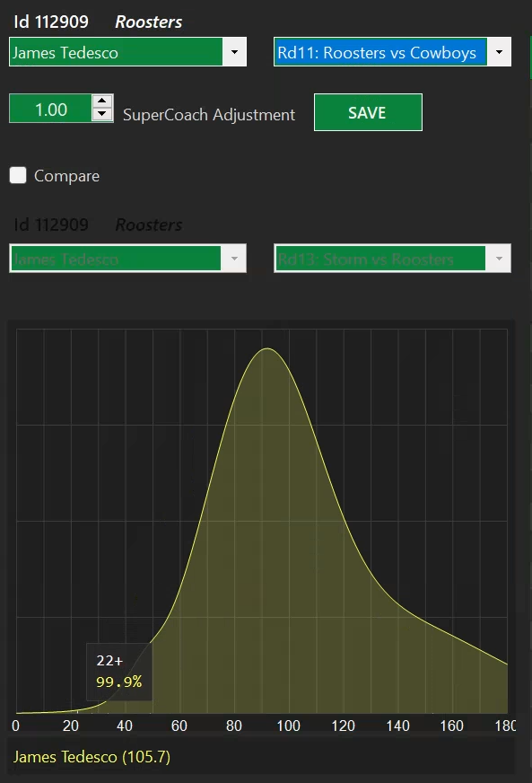
Task: Click the peak of the distribution curve
Action: 267,348
